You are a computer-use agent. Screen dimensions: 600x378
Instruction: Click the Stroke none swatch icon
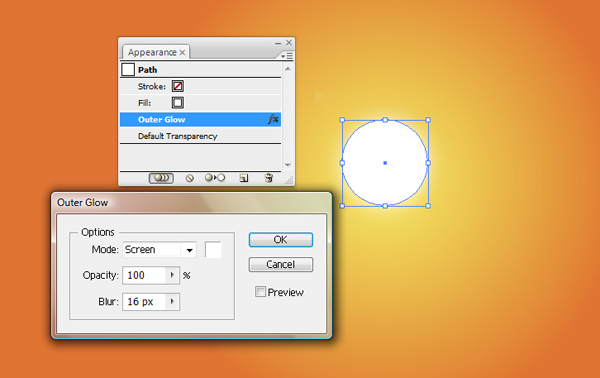pos(178,86)
